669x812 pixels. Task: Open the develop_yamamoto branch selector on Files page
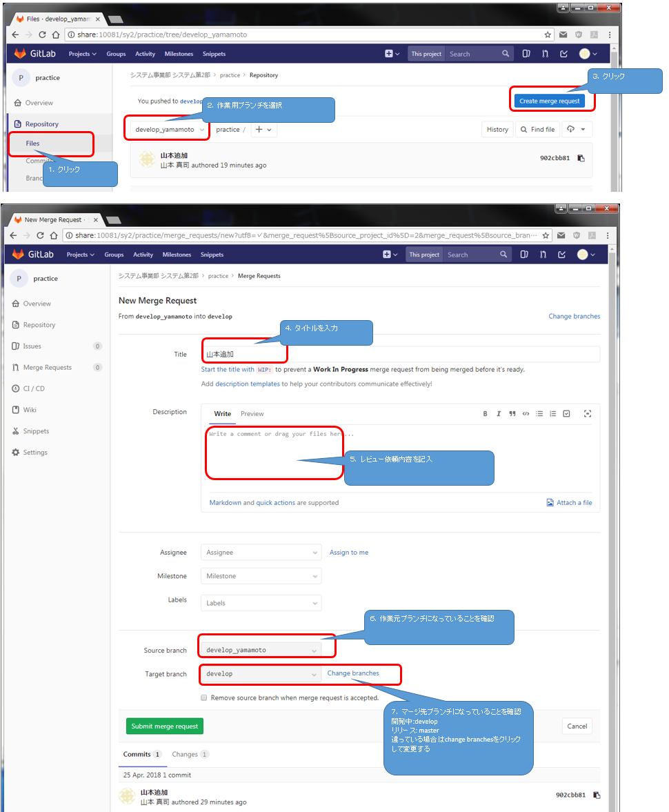[x=170, y=130]
